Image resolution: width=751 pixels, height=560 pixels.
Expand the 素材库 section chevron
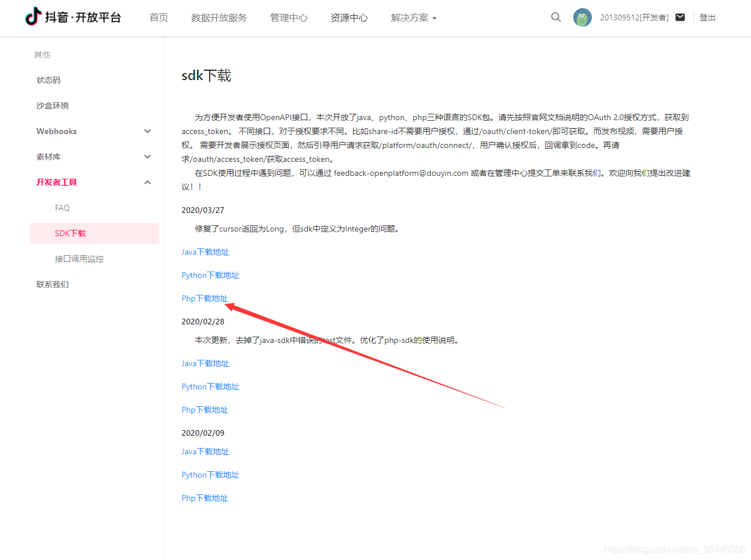pyautogui.click(x=148, y=157)
